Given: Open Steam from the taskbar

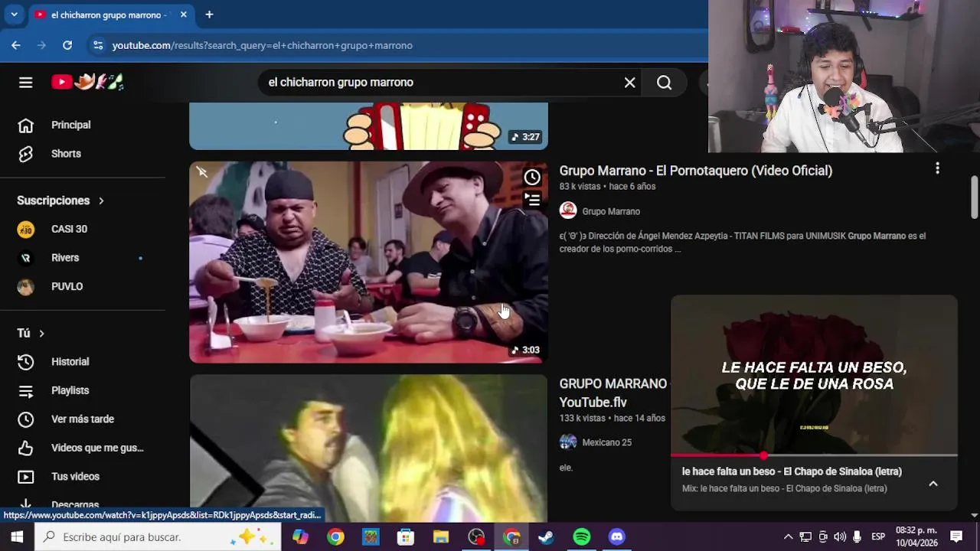Looking at the screenshot, I should pyautogui.click(x=546, y=537).
